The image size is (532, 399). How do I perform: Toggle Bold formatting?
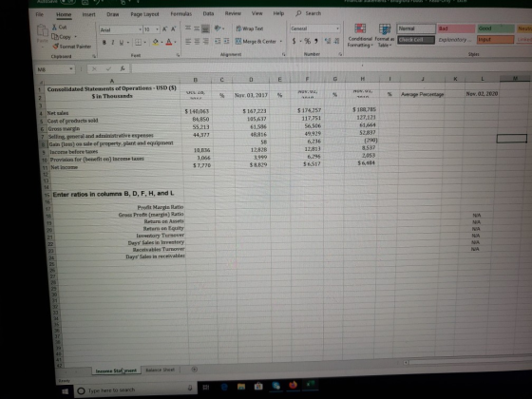(x=104, y=43)
